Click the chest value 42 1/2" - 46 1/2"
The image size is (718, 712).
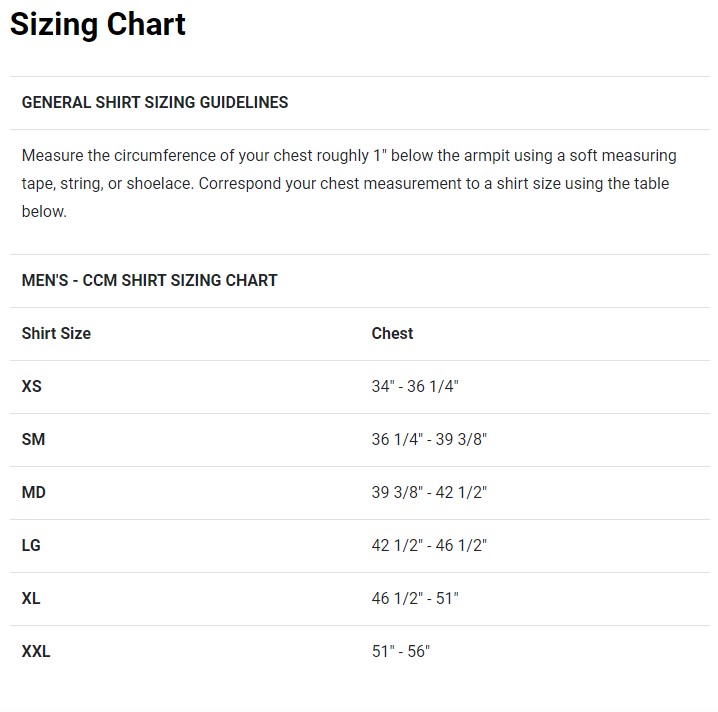pyautogui.click(x=429, y=545)
